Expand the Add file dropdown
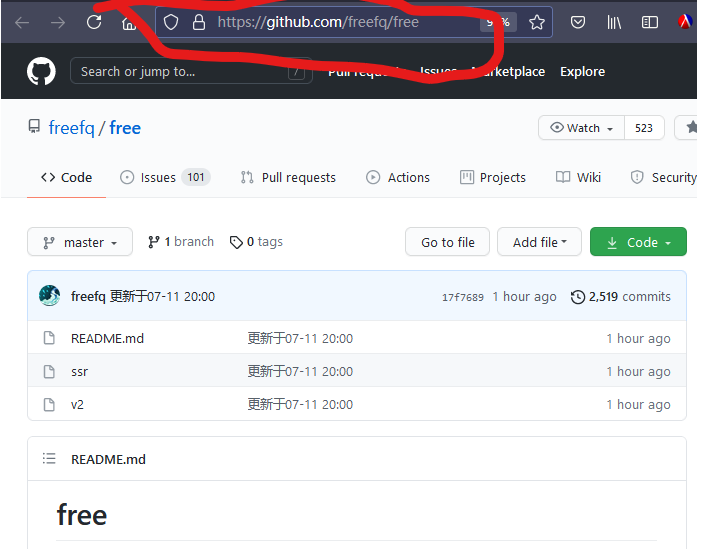Screen dimensions: 708x549 tap(539, 242)
